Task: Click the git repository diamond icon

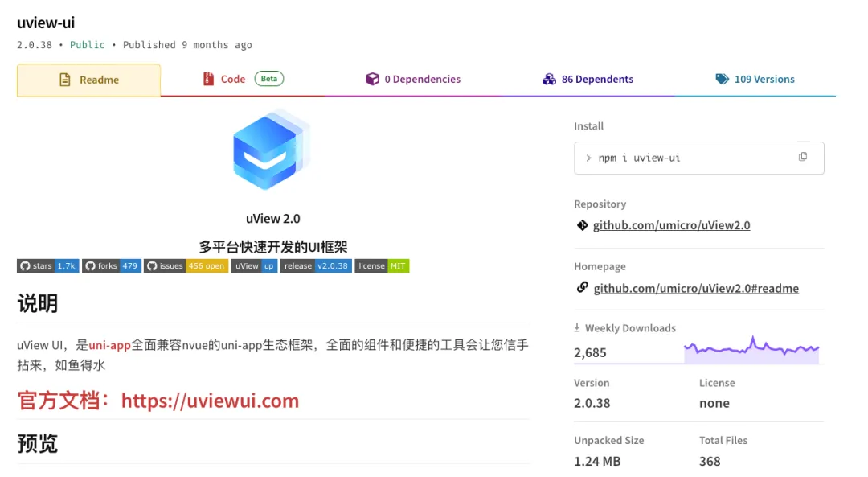Action: pyautogui.click(x=582, y=225)
